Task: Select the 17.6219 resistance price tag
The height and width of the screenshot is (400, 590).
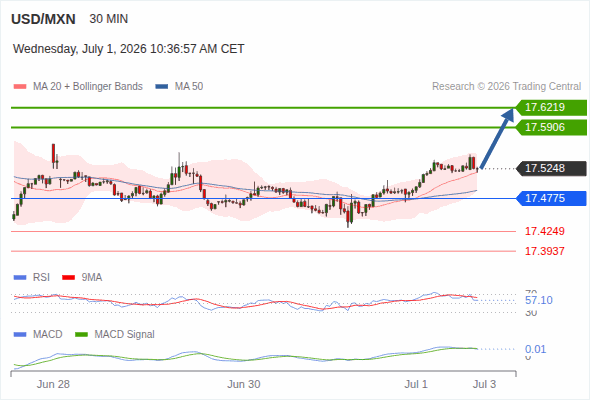Action: click(551, 108)
